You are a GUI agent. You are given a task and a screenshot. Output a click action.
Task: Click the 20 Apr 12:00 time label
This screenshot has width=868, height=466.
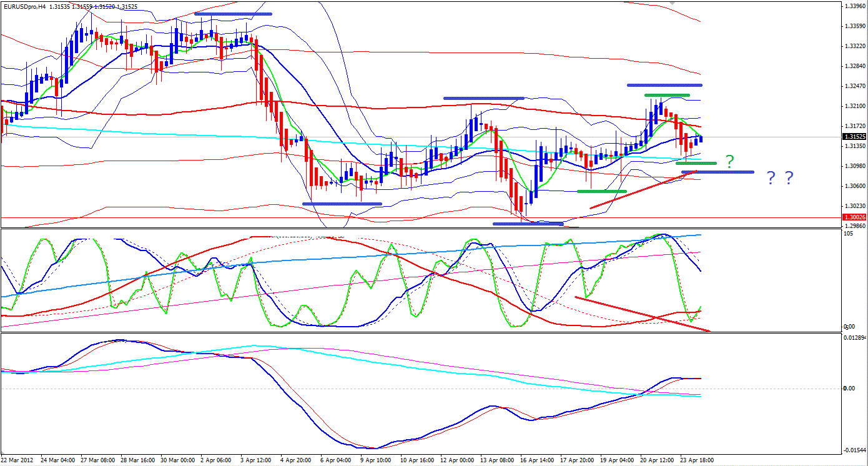(658, 460)
